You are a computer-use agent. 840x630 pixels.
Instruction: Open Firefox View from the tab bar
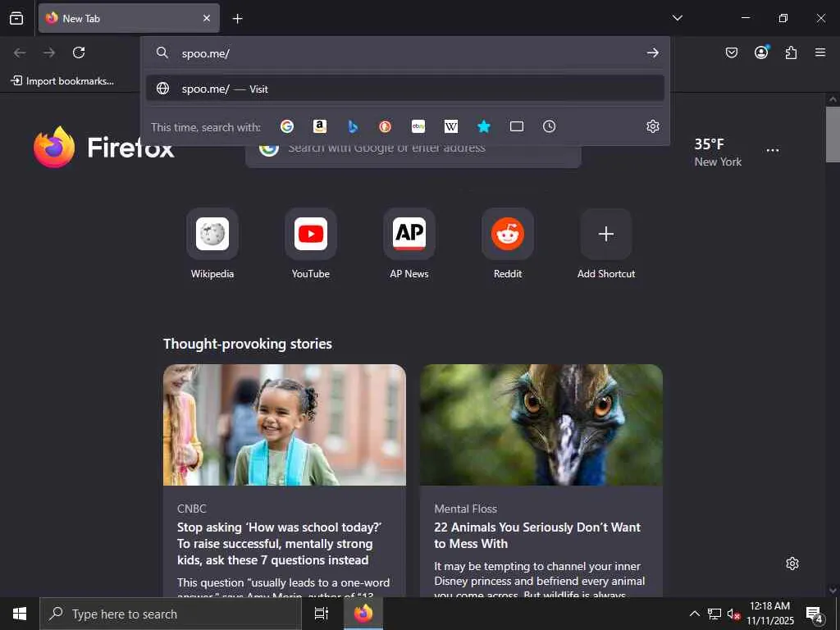(16, 18)
